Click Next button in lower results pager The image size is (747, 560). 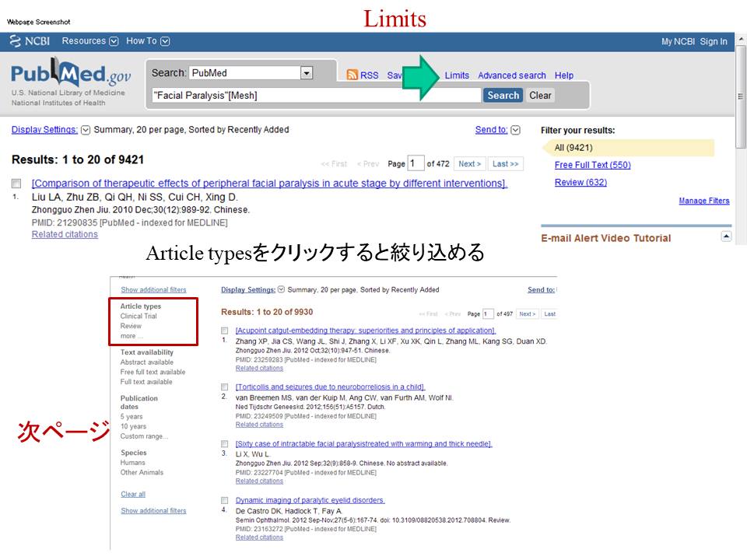point(528,313)
